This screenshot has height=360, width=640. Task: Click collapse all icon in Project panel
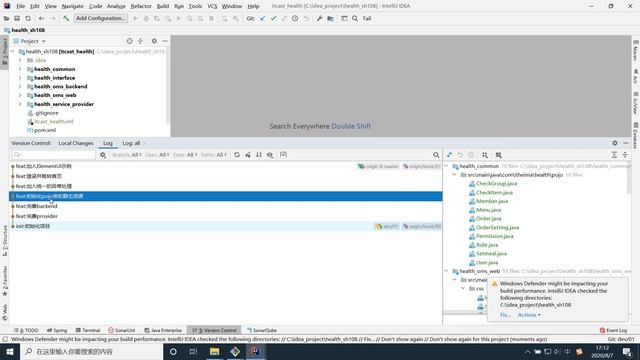point(140,41)
